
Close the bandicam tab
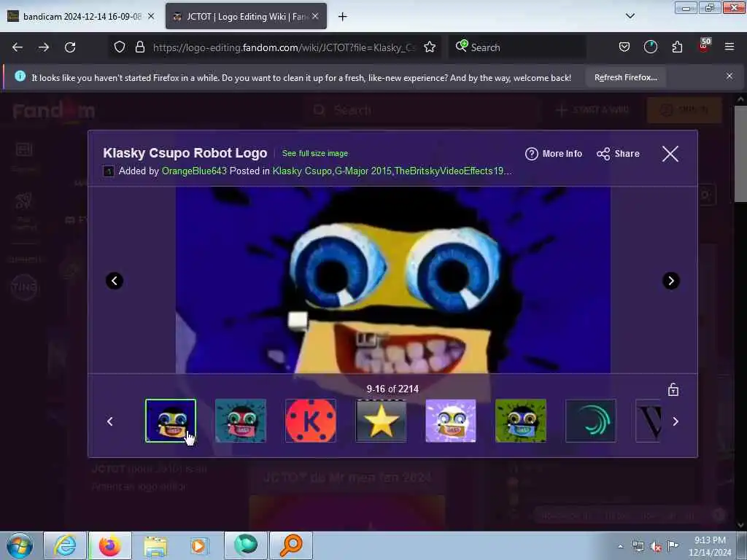151,16
